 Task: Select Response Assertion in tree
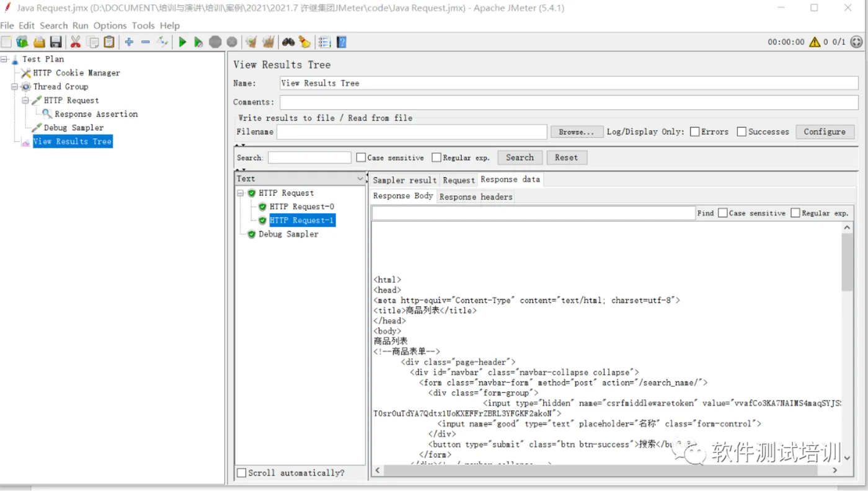tap(96, 114)
